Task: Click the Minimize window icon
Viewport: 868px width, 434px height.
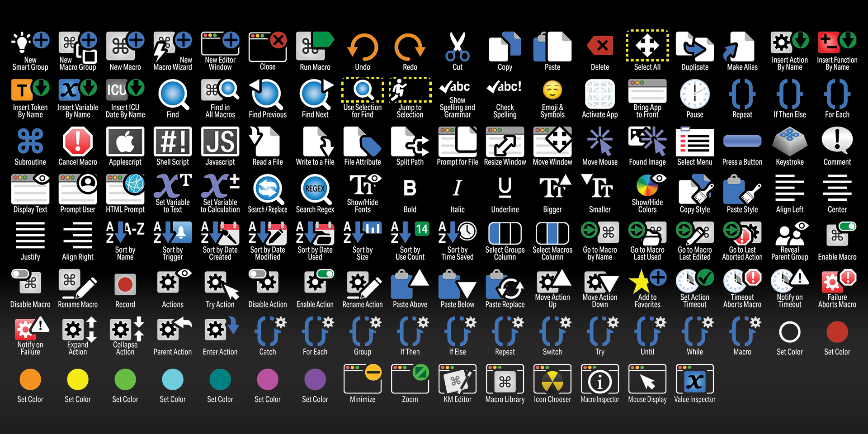Action: click(363, 378)
